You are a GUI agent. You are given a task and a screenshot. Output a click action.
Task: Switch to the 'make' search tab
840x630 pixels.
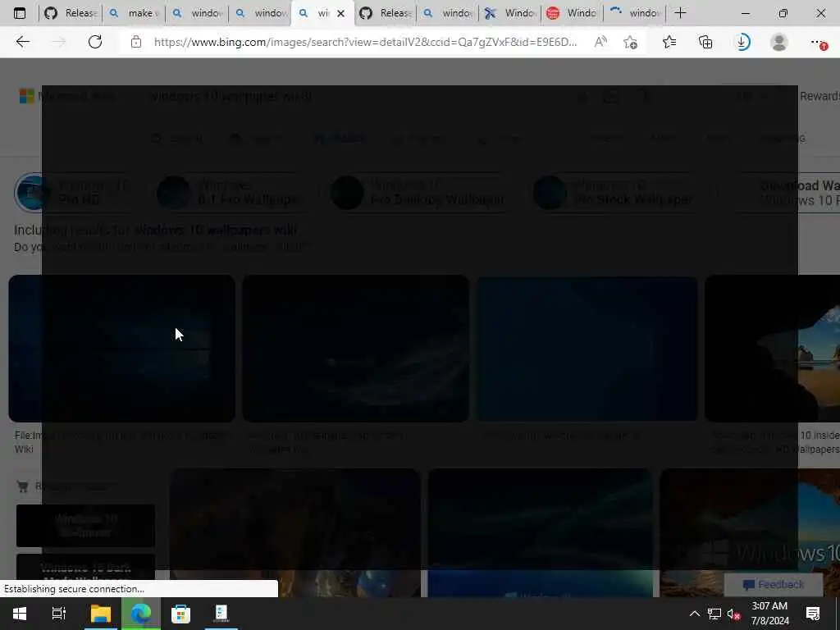(x=134, y=13)
